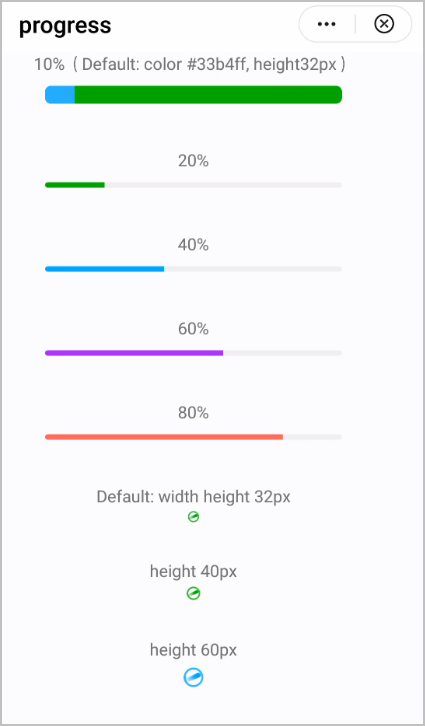Image resolution: width=425 pixels, height=726 pixels.
Task: Click the gray unfilled part of 40% bar
Action: point(253,269)
